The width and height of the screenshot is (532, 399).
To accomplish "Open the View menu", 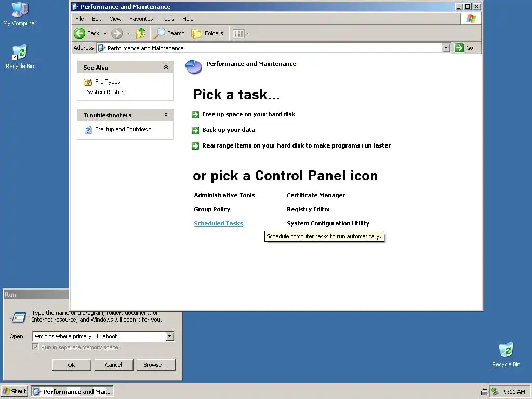I will click(x=115, y=19).
